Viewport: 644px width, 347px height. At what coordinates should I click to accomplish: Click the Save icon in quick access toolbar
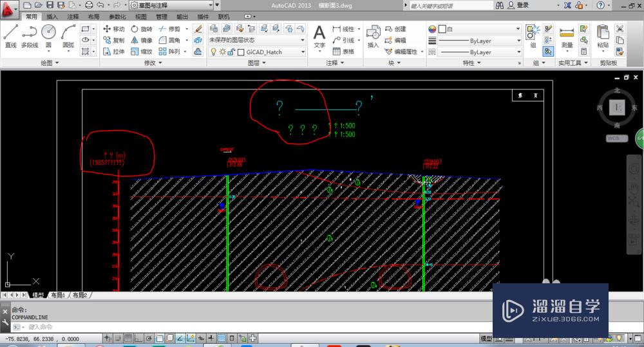50,5
